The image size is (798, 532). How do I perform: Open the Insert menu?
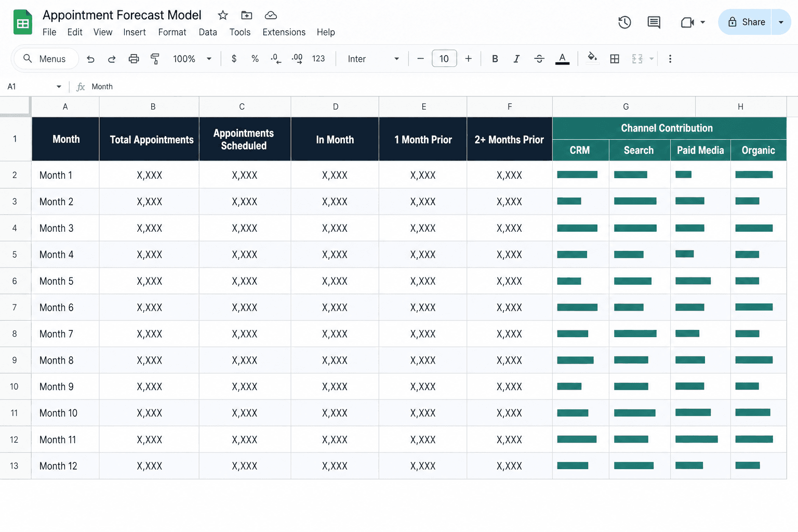[x=135, y=32]
